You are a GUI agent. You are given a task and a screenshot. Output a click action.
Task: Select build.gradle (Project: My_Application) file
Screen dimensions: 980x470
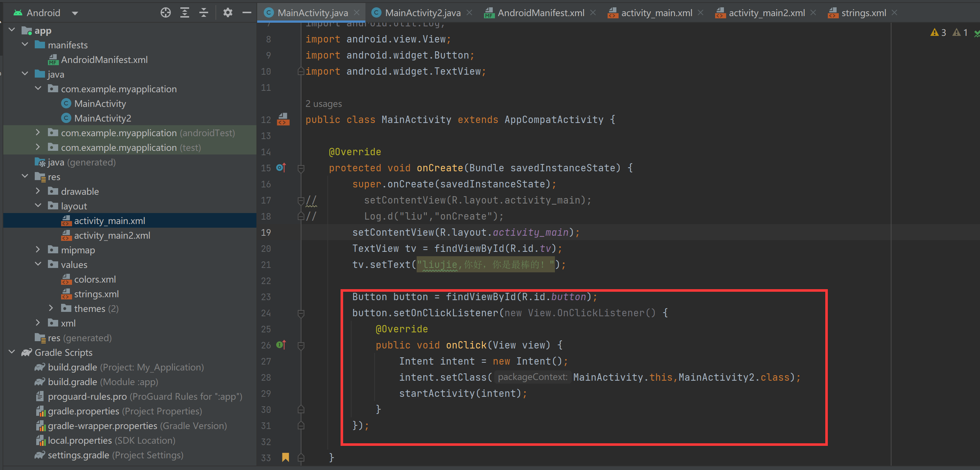point(119,367)
